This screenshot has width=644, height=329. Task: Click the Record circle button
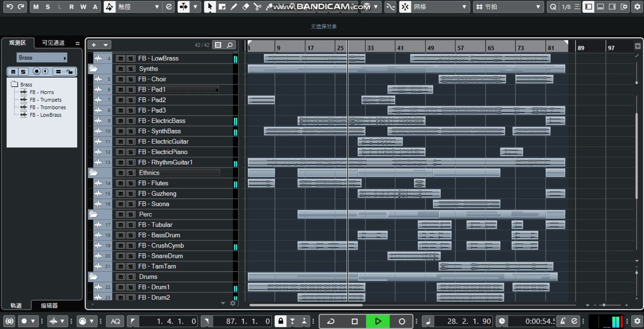402,321
